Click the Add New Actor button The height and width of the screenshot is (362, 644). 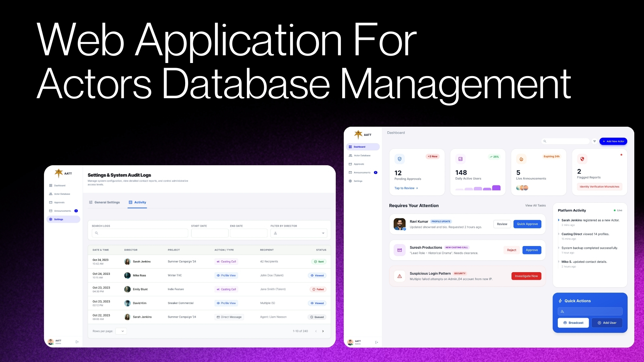pos(613,141)
